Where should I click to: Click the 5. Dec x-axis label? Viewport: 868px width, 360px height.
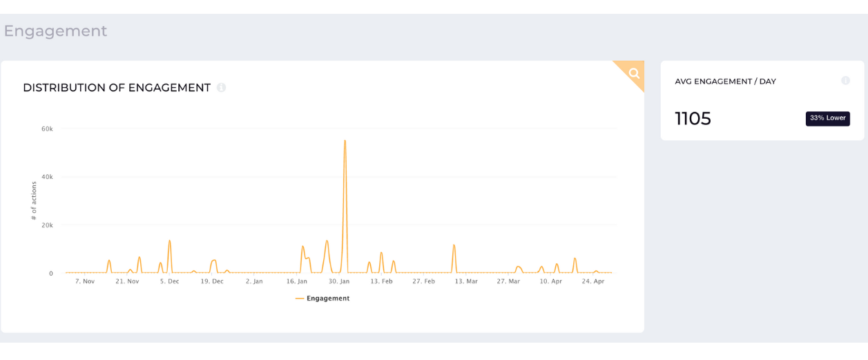point(169,281)
